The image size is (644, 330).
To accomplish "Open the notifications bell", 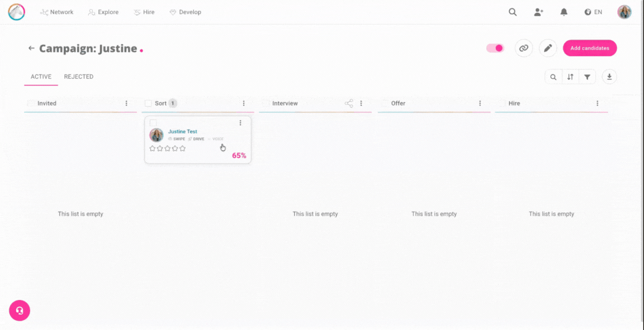I will click(564, 12).
